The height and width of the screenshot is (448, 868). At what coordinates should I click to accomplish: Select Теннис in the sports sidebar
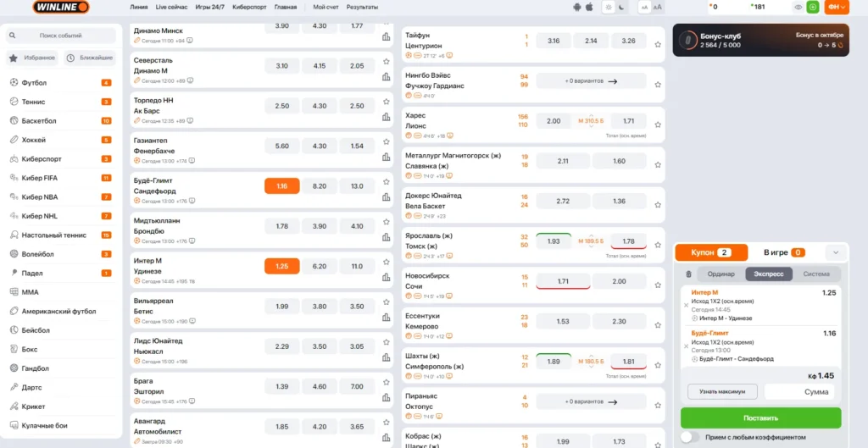(x=61, y=102)
